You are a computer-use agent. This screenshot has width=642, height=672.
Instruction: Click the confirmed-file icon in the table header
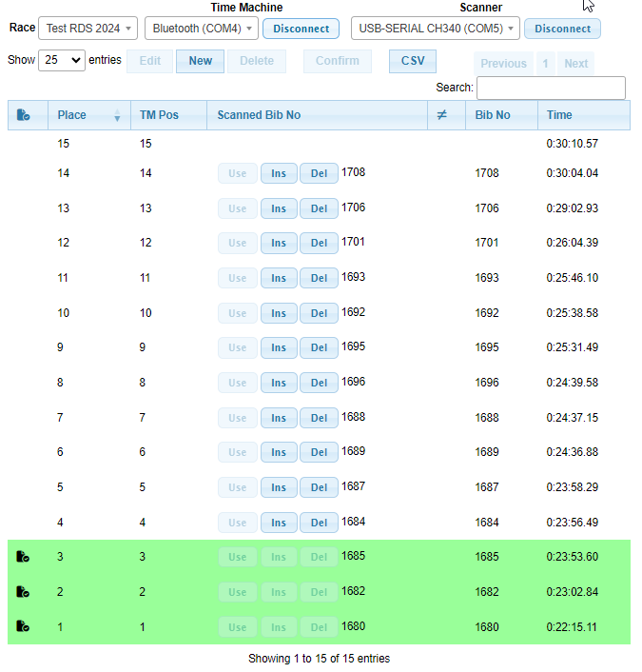23,115
